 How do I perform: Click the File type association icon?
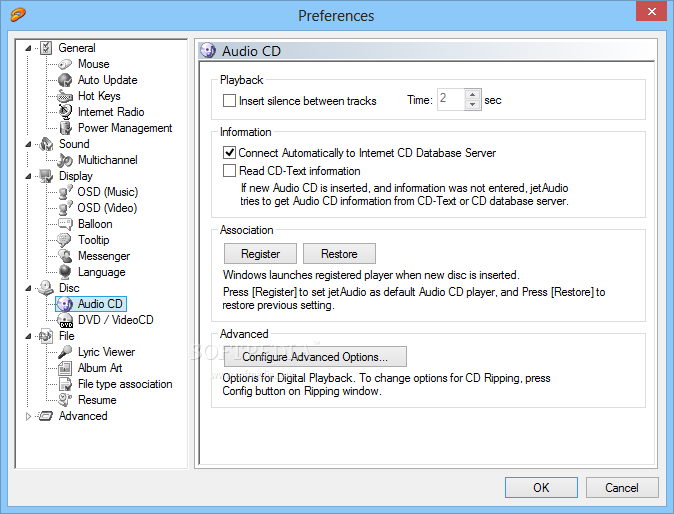tap(65, 384)
